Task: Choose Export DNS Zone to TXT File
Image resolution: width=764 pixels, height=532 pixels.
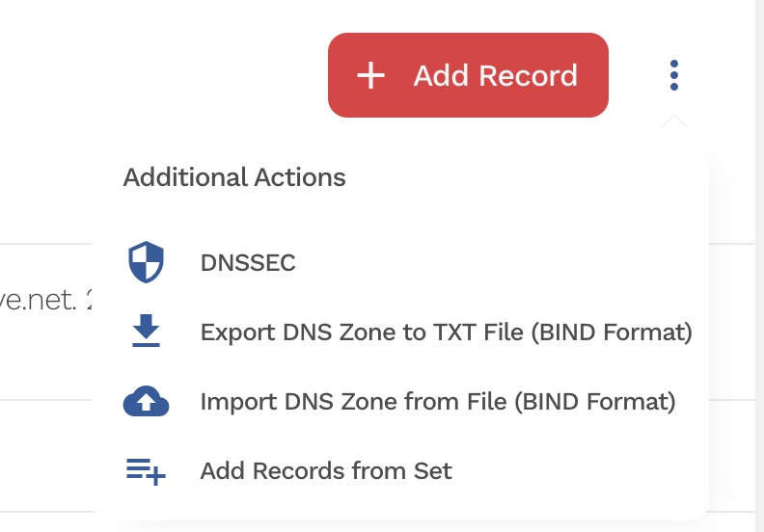Action: [x=446, y=332]
